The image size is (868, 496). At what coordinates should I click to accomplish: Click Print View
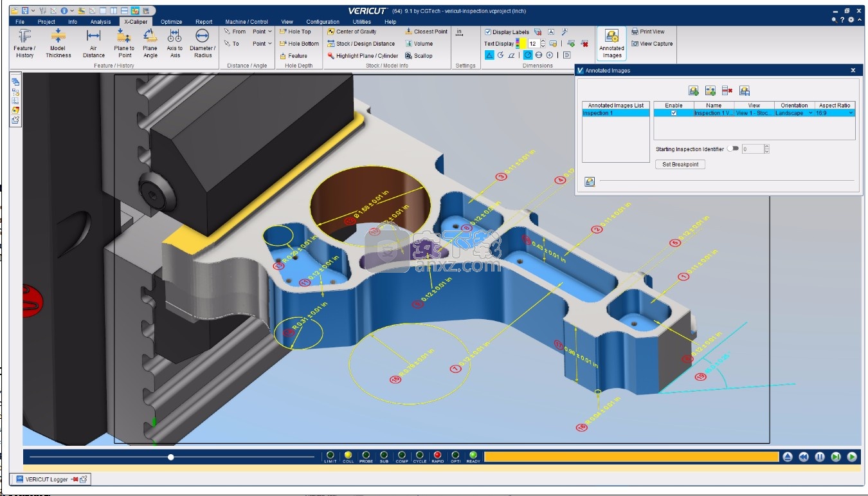pos(648,32)
